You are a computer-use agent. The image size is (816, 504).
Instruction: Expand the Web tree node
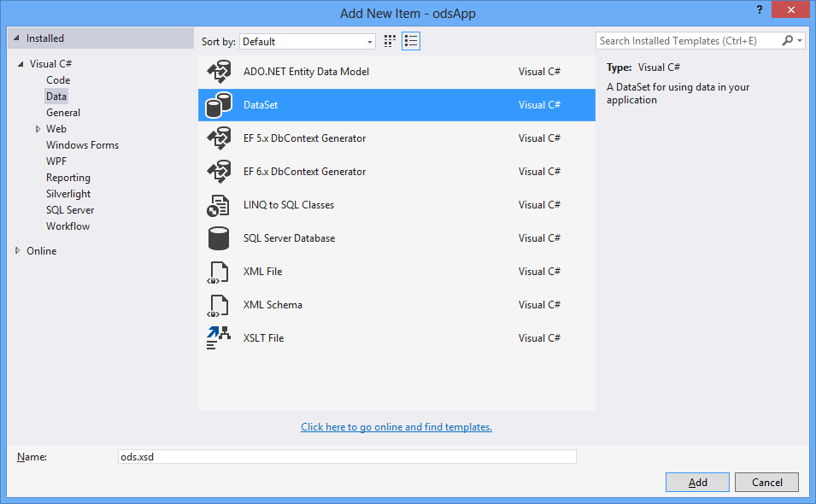(38, 129)
